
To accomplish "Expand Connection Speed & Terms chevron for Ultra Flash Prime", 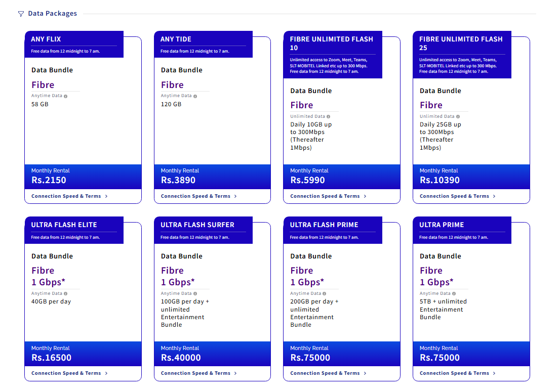I will click(365, 373).
